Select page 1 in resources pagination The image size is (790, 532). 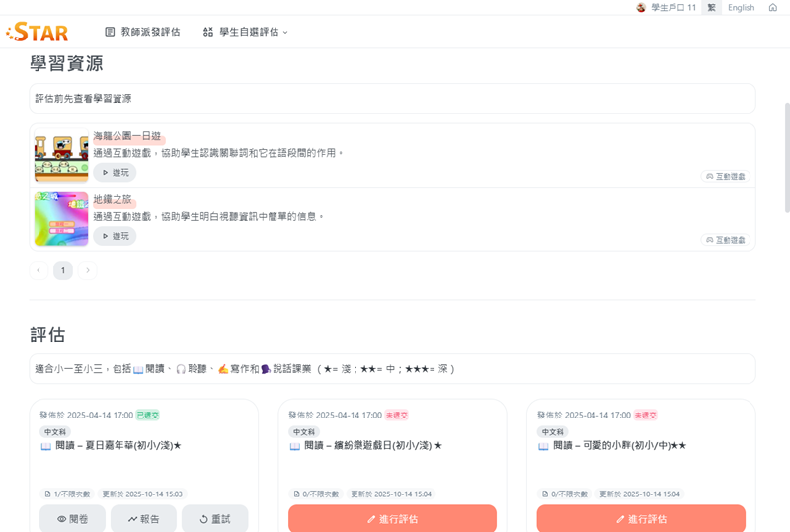[x=63, y=270]
